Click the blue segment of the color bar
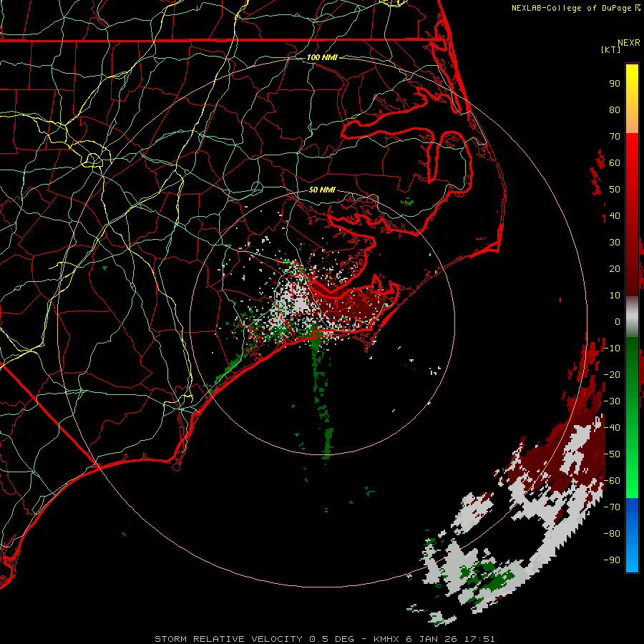 (x=632, y=535)
